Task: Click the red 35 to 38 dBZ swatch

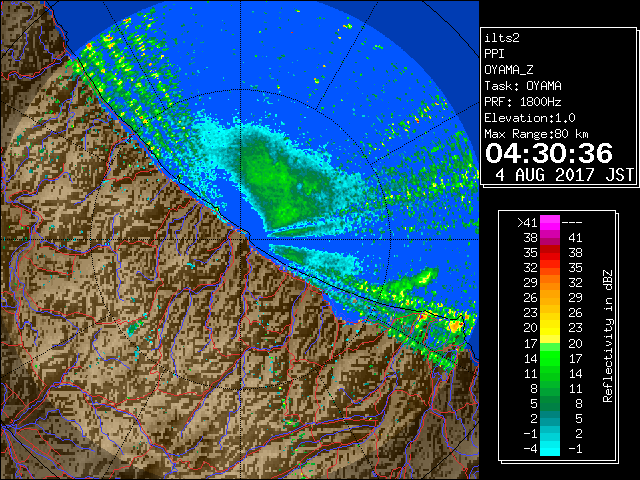Action: (x=549, y=253)
